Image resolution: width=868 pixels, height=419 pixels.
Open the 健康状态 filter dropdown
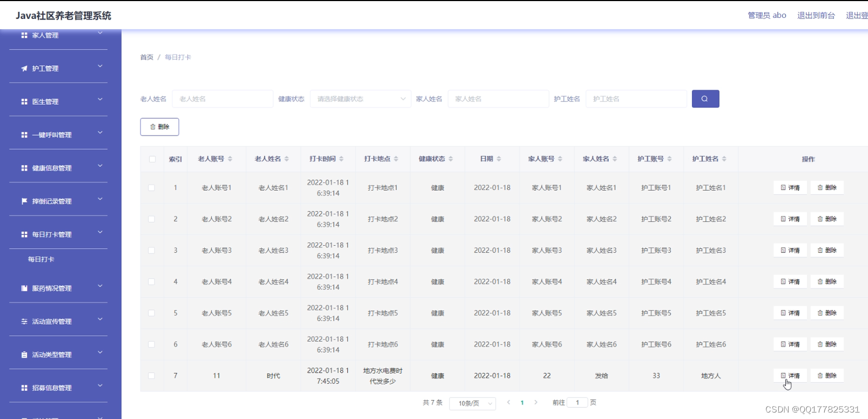tap(360, 99)
